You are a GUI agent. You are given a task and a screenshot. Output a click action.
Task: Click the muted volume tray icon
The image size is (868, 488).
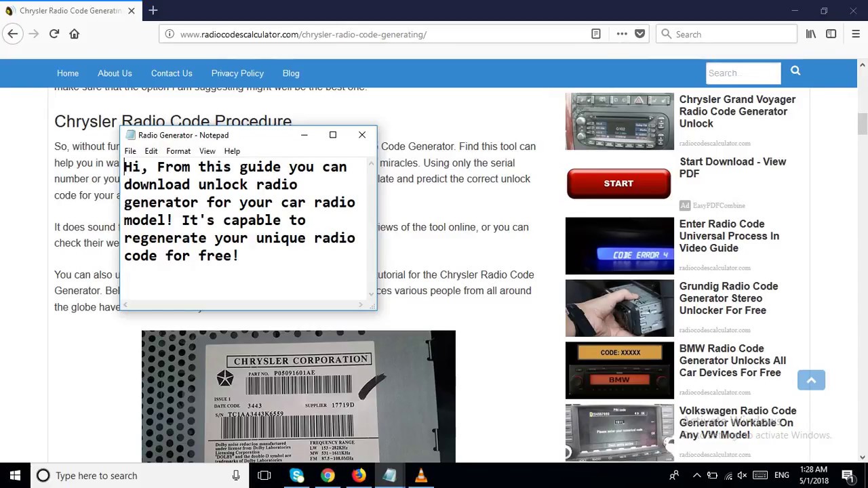742,476
